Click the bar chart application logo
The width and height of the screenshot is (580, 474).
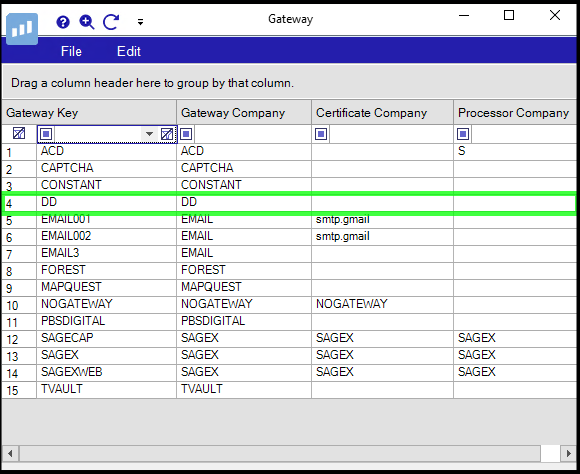22,29
